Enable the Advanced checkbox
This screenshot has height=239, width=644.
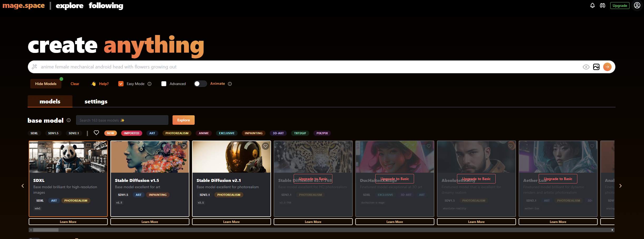click(164, 84)
